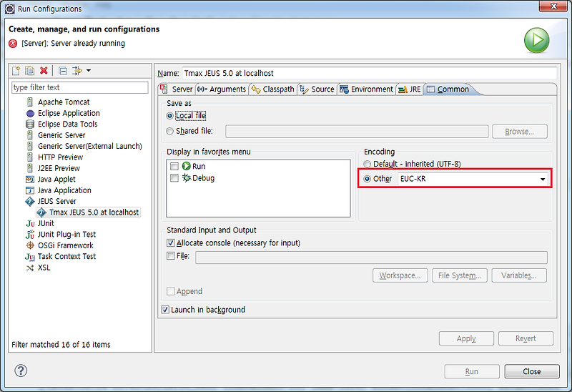The image size is (572, 392).
Task: Select the Common tab
Action: [x=448, y=89]
